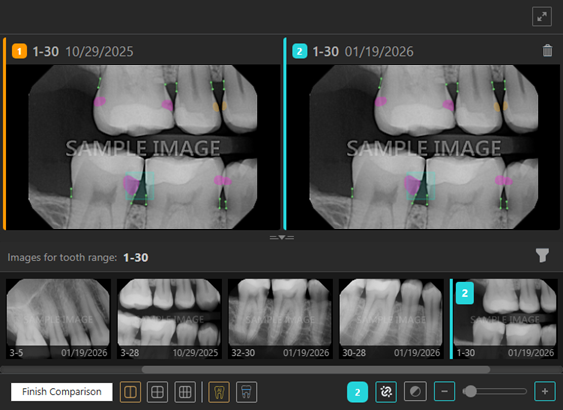Image resolution: width=563 pixels, height=410 pixels.
Task: Click Finish Comparison button
Action: point(62,392)
